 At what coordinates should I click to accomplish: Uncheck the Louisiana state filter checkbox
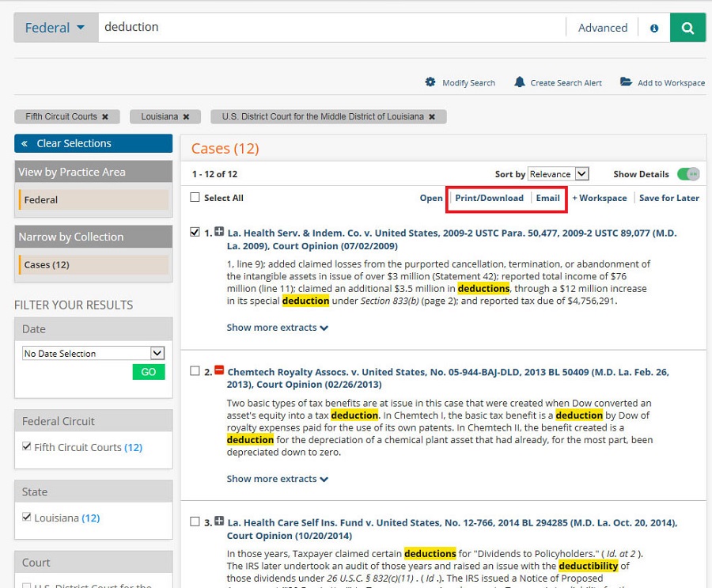tap(25, 518)
